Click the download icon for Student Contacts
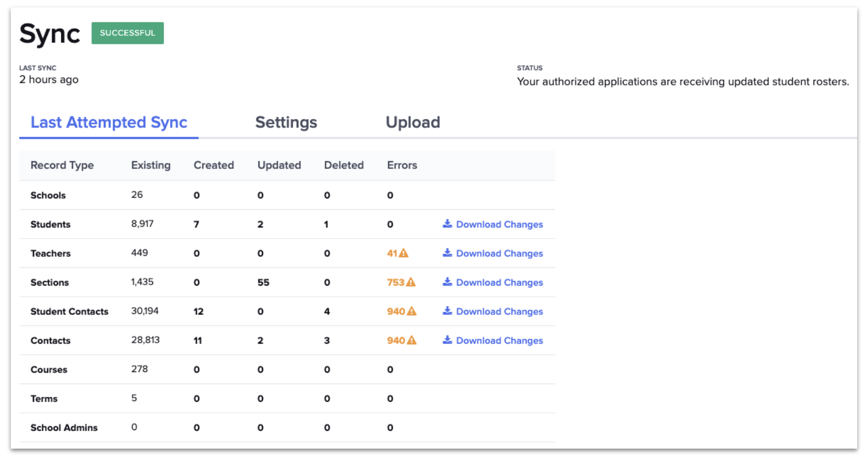 [448, 311]
